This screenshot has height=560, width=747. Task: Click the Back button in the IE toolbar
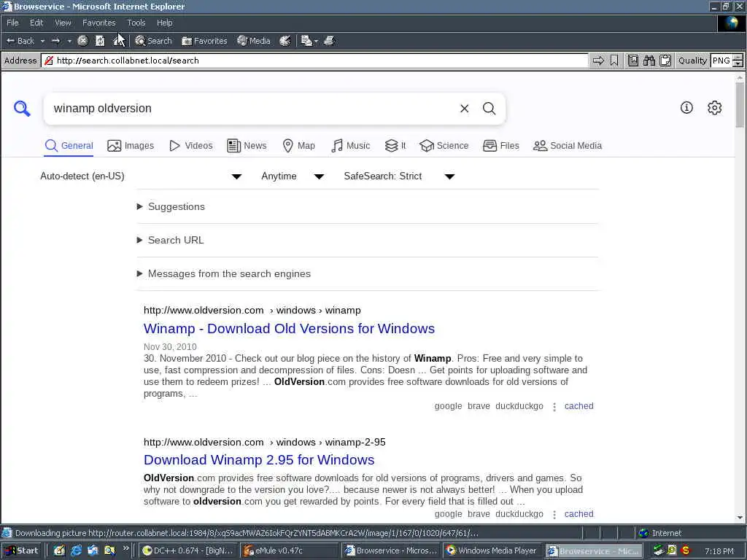point(20,41)
